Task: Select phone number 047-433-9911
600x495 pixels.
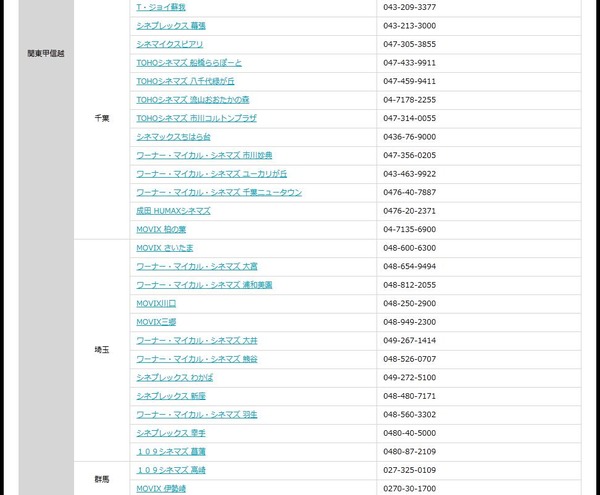Action: click(x=409, y=63)
